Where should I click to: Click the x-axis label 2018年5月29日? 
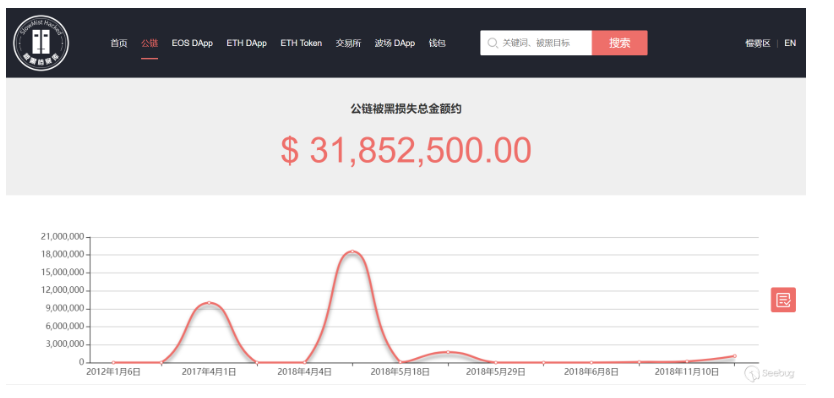click(x=496, y=372)
